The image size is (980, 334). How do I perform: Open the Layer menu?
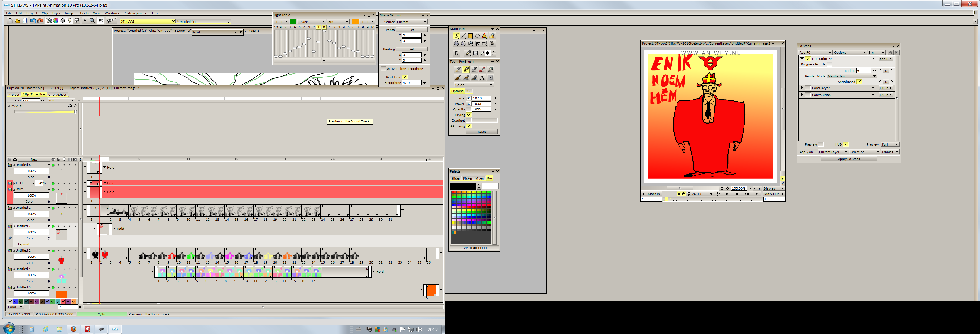[x=56, y=13]
